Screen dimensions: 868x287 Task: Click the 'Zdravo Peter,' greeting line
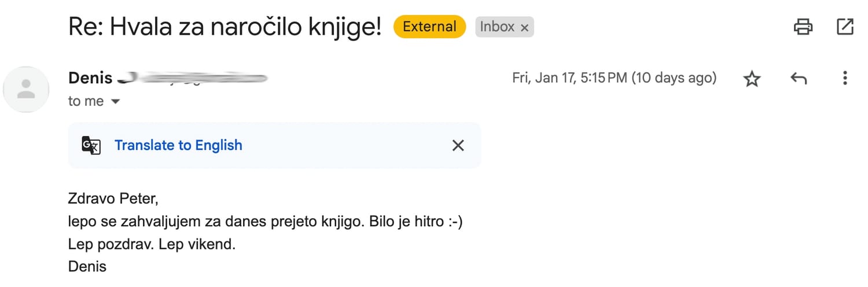(x=113, y=198)
